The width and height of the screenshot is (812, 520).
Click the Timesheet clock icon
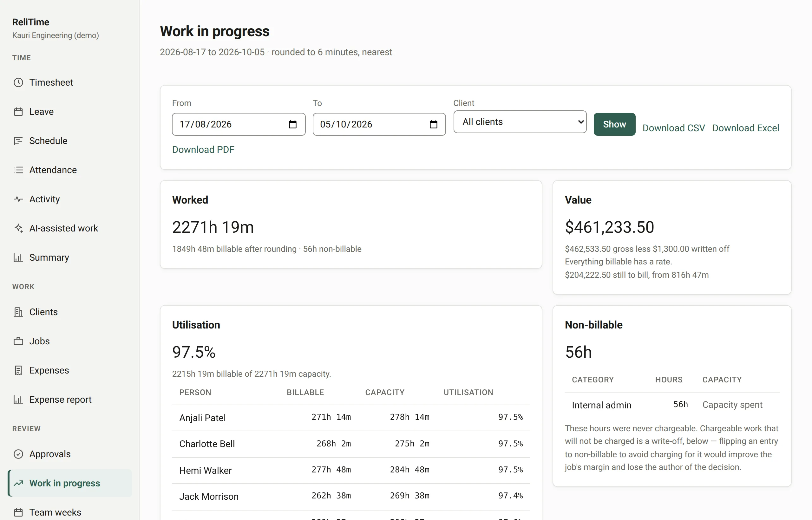[x=18, y=82]
